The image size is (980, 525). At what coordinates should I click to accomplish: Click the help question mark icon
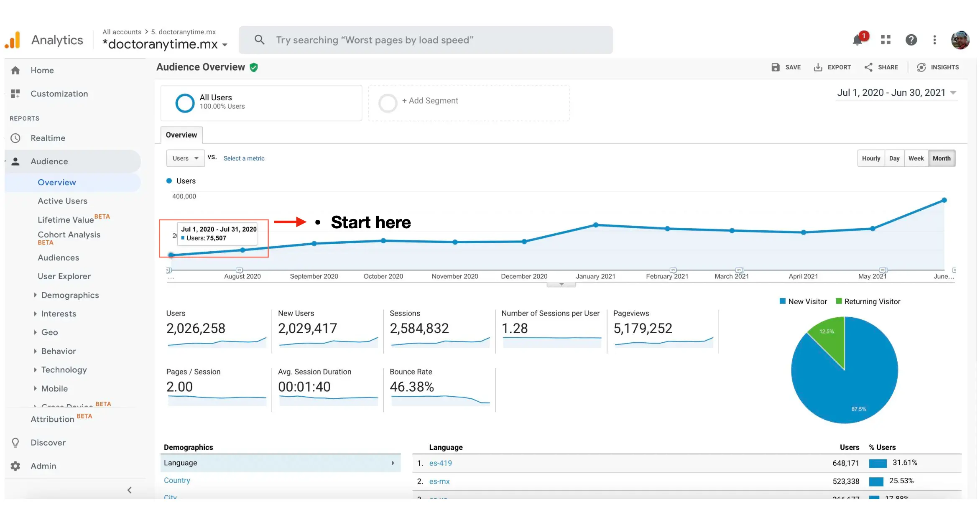[911, 40]
